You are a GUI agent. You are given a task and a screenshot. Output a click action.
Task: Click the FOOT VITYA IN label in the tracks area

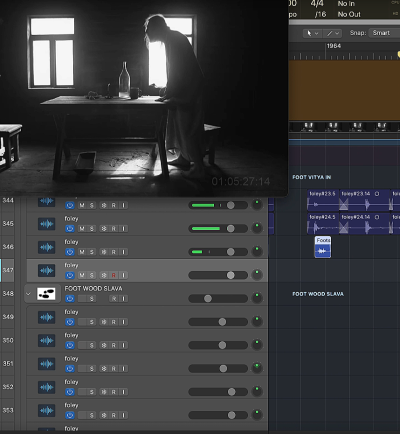pyautogui.click(x=312, y=177)
